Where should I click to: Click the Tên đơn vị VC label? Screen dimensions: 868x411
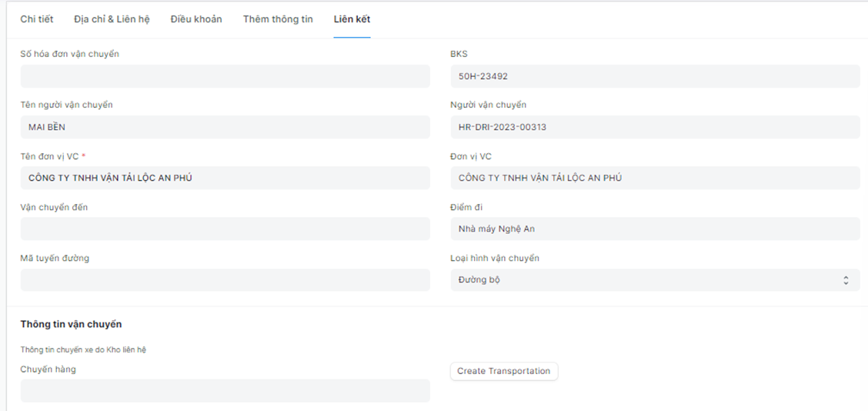click(x=49, y=156)
